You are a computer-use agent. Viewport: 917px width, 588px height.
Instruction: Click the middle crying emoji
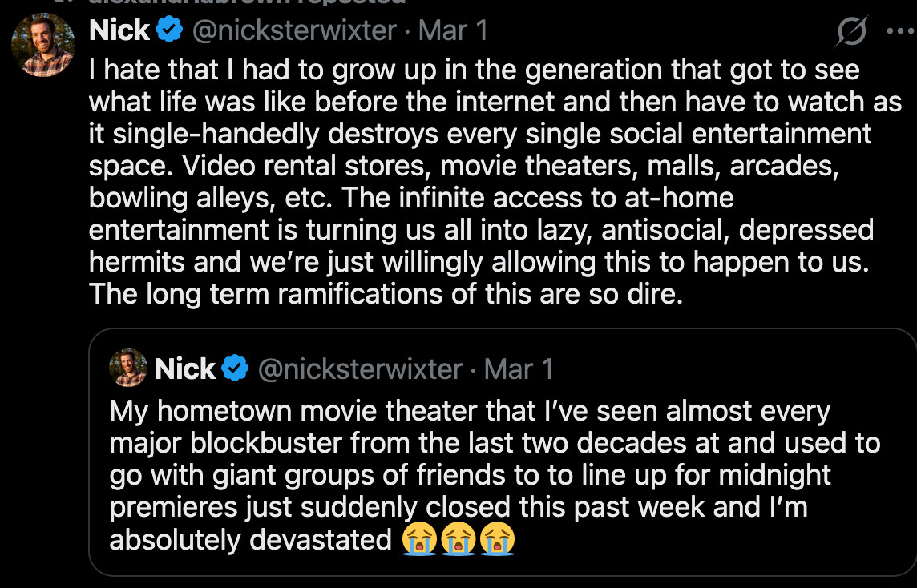(458, 540)
